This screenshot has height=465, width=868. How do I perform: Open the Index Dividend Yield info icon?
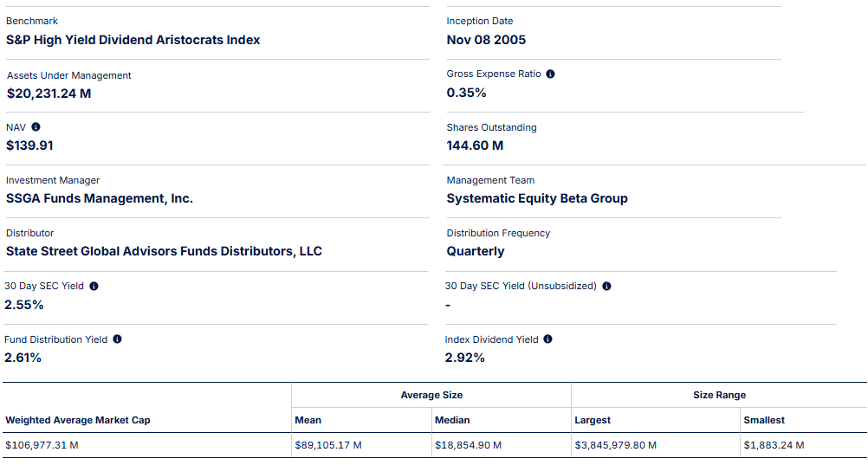[547, 339]
